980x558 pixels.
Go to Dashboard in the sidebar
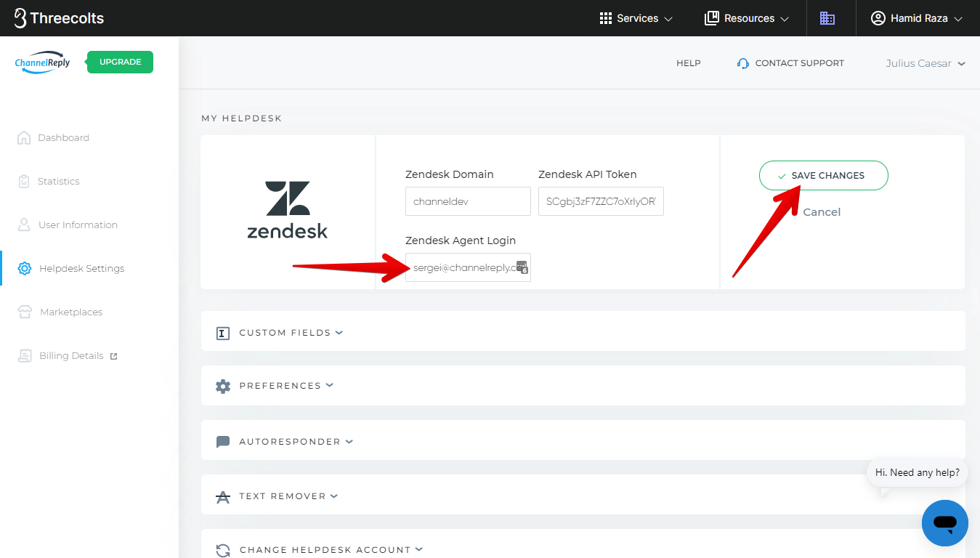tap(63, 137)
